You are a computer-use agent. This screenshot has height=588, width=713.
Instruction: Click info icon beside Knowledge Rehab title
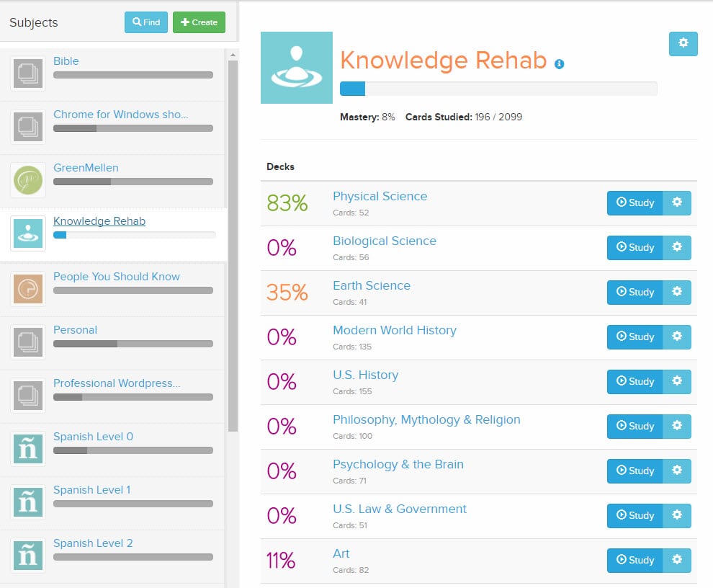click(x=560, y=64)
